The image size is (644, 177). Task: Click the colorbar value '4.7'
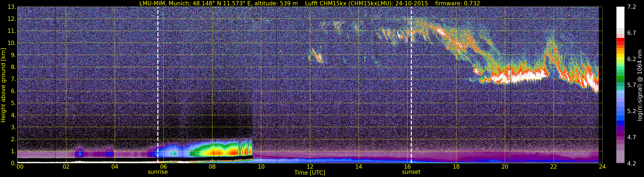632,137
